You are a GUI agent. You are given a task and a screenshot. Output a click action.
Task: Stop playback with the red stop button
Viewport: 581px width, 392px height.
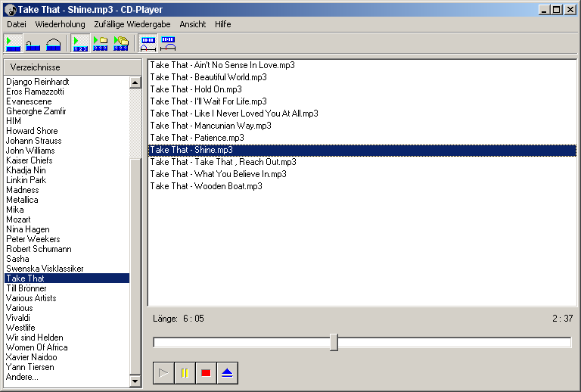206,373
